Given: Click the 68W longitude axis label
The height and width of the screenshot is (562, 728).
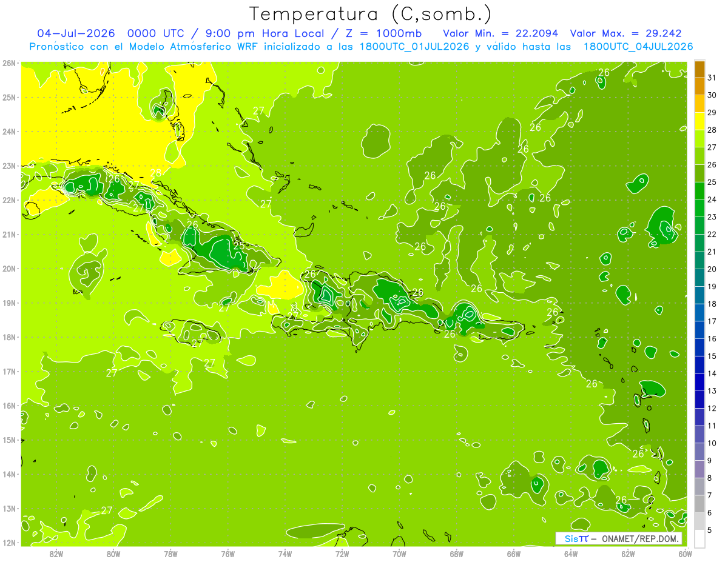Looking at the screenshot, I should tap(456, 554).
